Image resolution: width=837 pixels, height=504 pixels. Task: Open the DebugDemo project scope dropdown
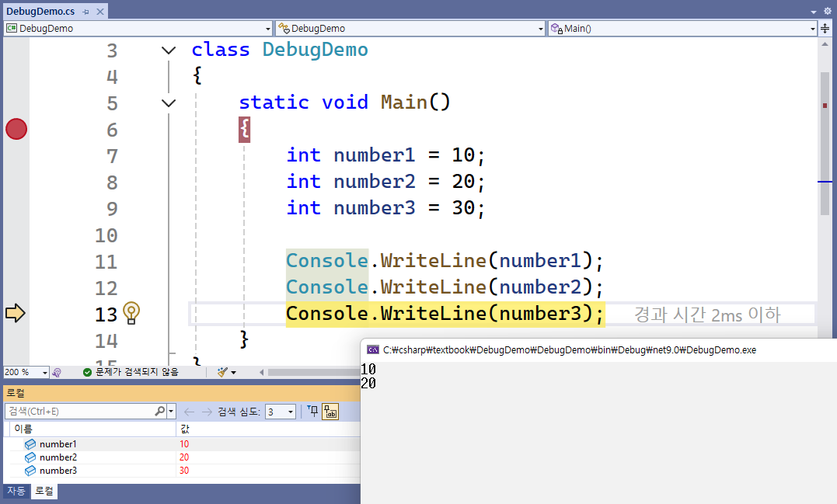(x=267, y=29)
